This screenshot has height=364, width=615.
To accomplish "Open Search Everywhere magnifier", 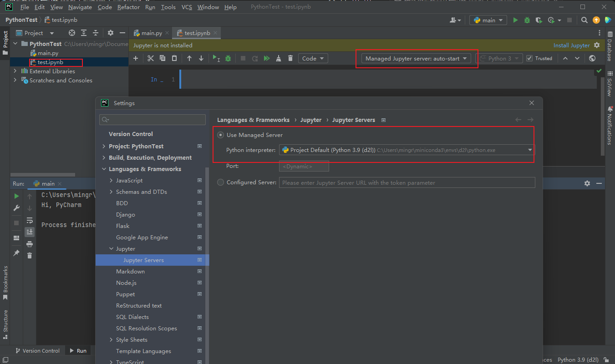I will pos(585,20).
